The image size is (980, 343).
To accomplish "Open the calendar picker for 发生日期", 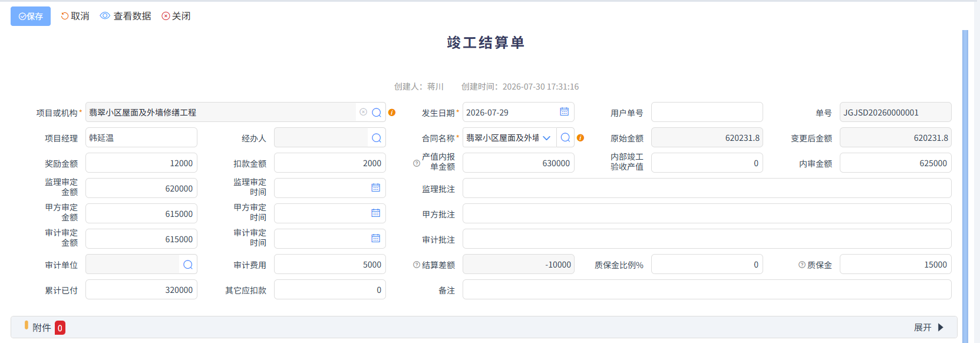I will pyautogui.click(x=564, y=111).
